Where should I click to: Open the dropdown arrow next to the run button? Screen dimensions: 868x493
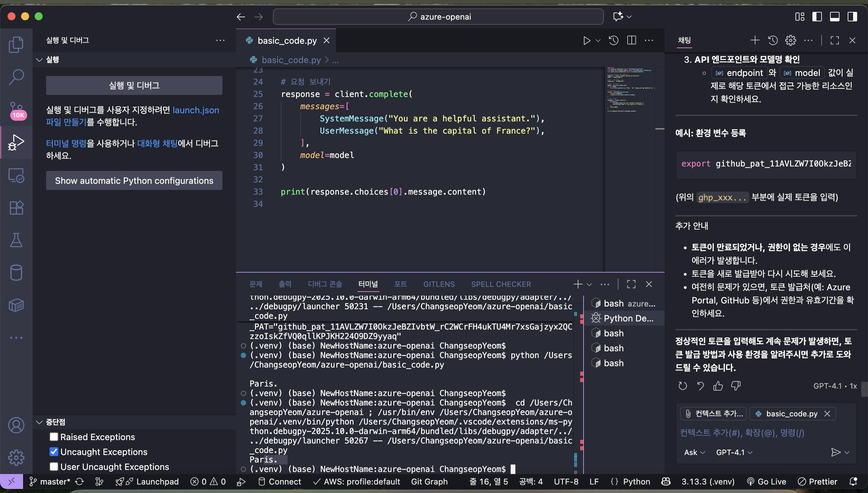coord(598,41)
